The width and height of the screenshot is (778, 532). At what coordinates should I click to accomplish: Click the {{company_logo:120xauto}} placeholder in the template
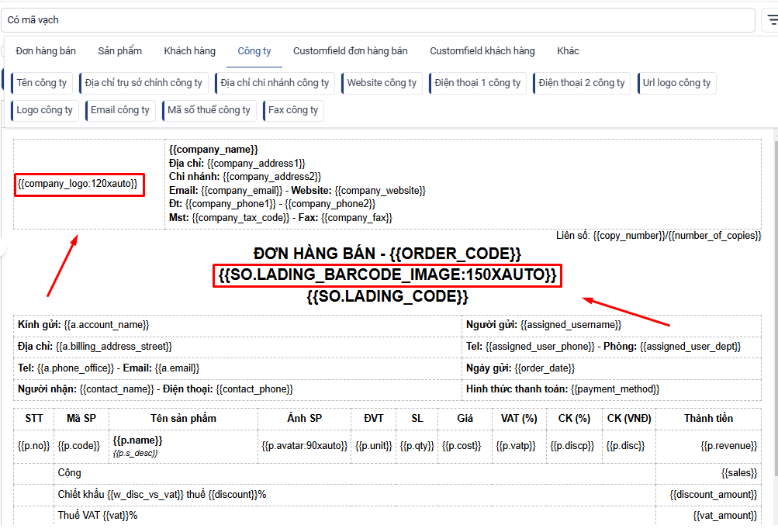pos(78,184)
